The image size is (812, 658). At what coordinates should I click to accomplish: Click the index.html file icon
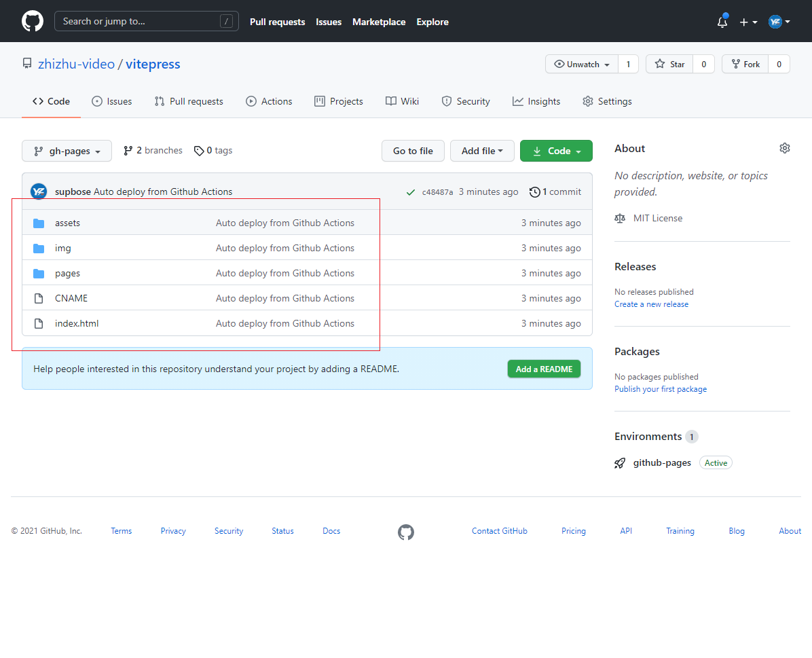pyautogui.click(x=39, y=323)
